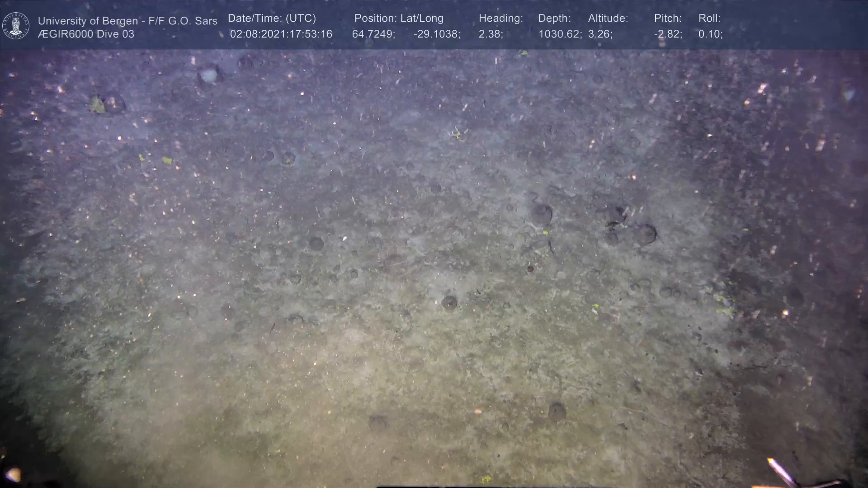
Task: Click the Altitude label
Action: 608,19
